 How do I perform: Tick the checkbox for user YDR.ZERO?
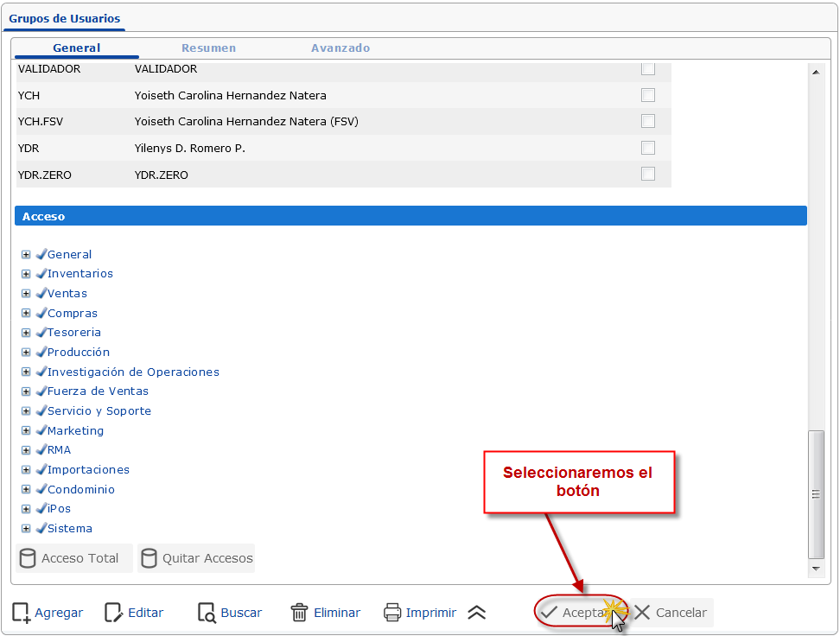648,175
